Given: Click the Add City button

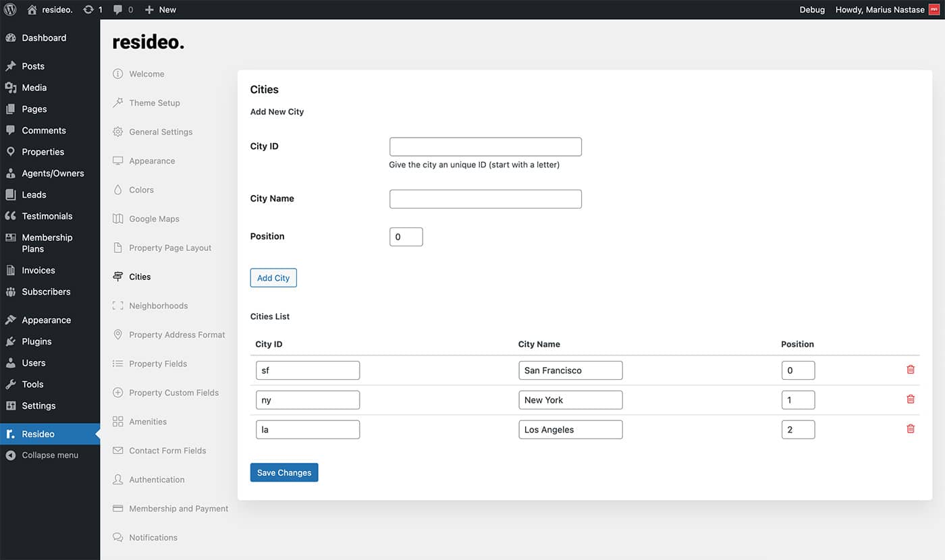Looking at the screenshot, I should 273,278.
